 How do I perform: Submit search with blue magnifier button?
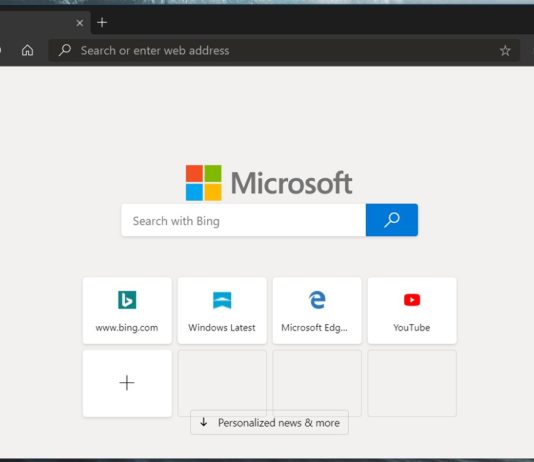[x=392, y=220]
